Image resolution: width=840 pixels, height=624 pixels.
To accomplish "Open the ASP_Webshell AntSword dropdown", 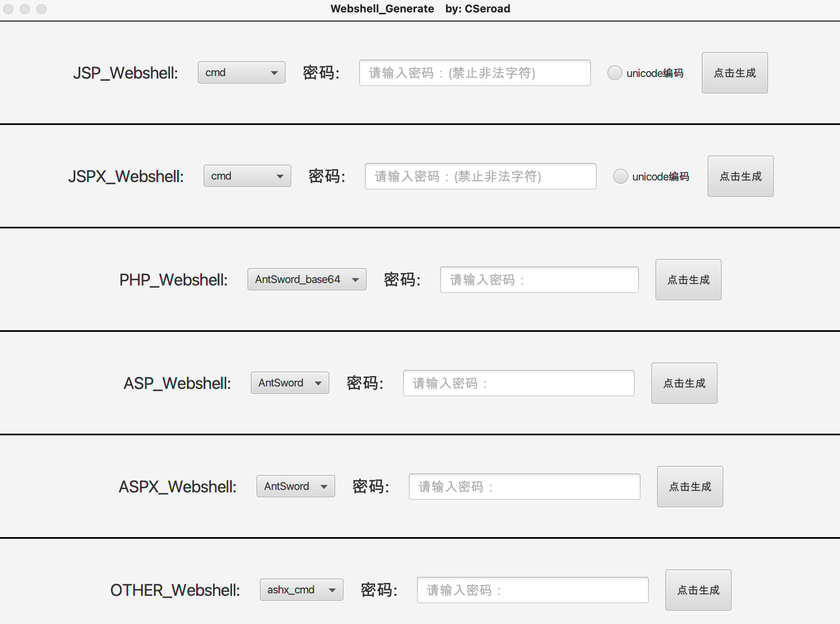I will pos(290,383).
